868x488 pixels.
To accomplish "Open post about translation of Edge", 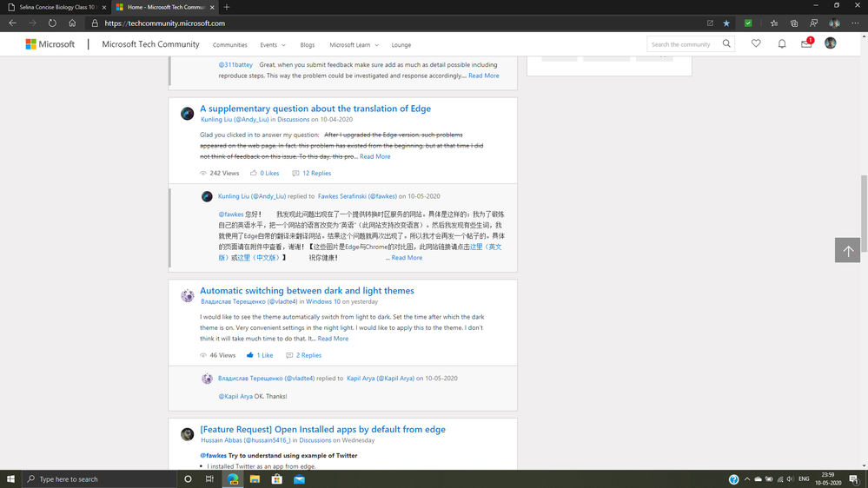I will [315, 109].
